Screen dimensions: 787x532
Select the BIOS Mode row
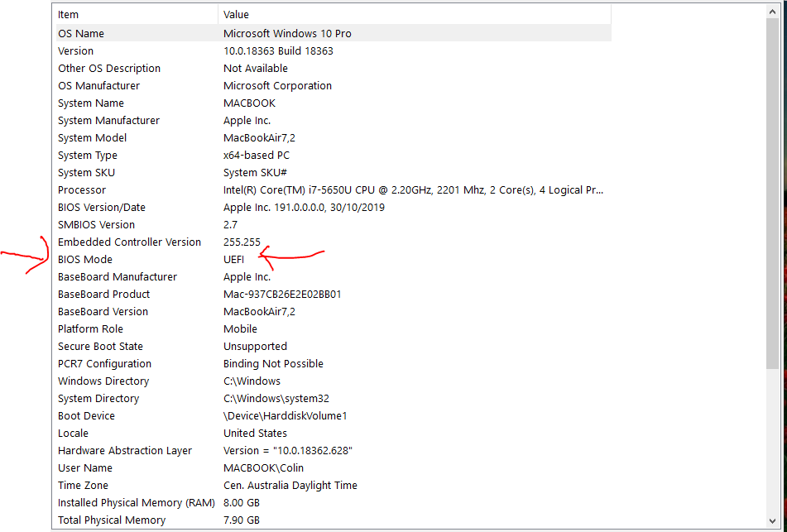tap(334, 260)
